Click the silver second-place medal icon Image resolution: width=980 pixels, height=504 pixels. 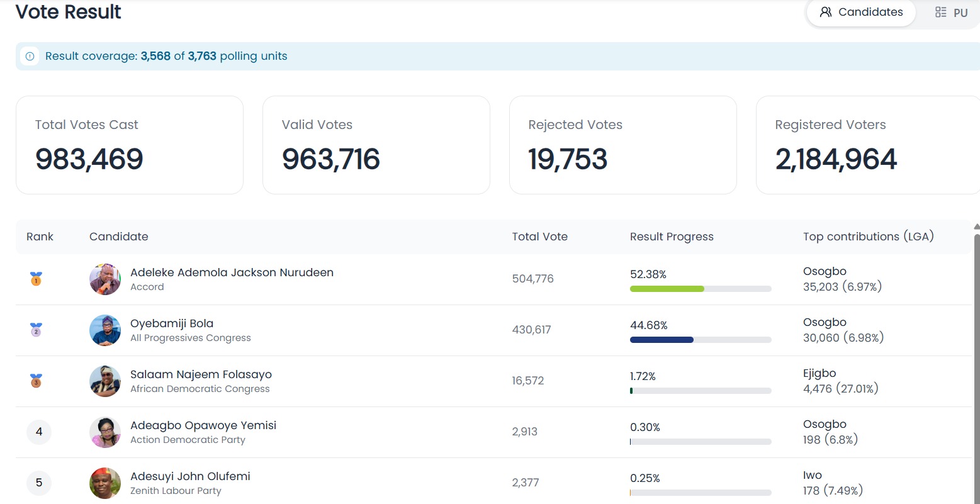(36, 330)
